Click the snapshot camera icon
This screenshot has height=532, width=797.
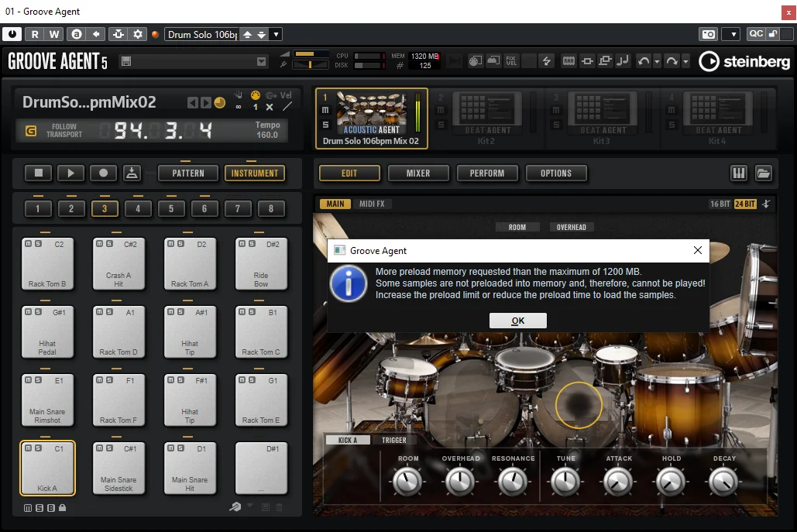click(x=709, y=34)
